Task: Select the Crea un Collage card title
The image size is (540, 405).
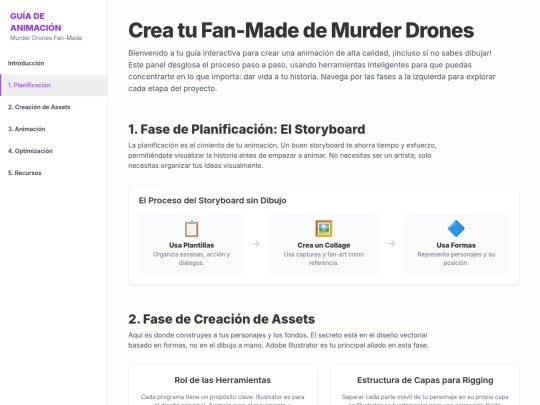Action: (324, 245)
